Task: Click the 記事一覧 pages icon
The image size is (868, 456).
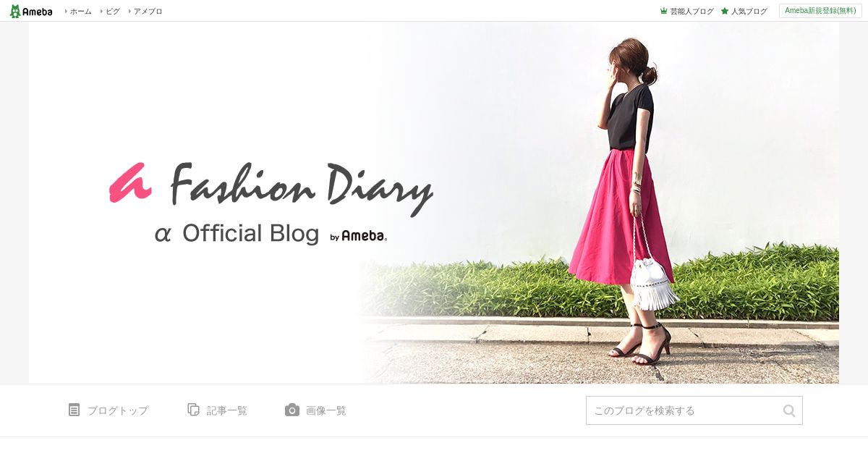Action: coord(193,410)
